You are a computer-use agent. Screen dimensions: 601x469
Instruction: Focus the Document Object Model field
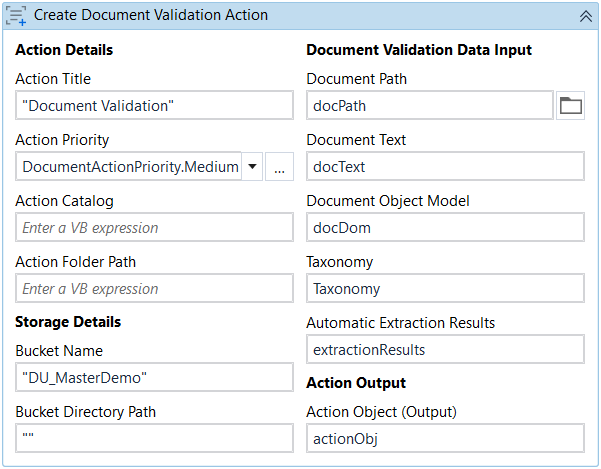[445, 228]
